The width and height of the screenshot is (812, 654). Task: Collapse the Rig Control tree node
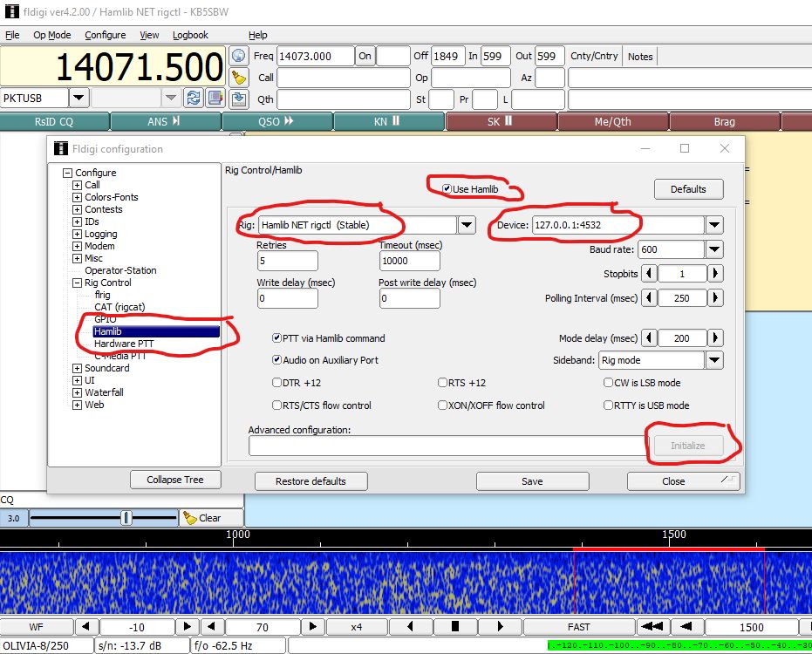click(77, 283)
